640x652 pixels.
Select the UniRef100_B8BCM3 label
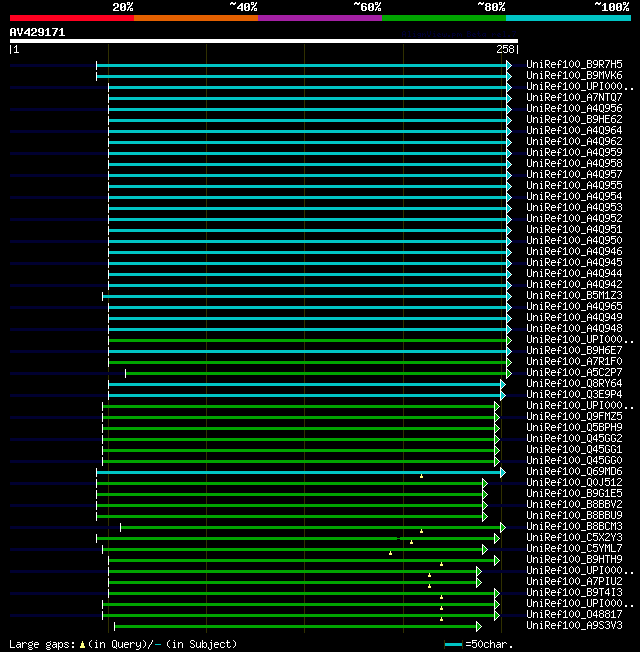(574, 527)
